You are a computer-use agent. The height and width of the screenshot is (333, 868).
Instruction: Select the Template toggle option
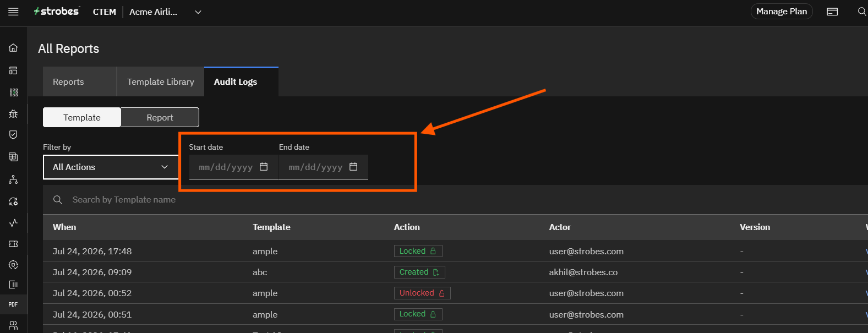click(x=82, y=117)
